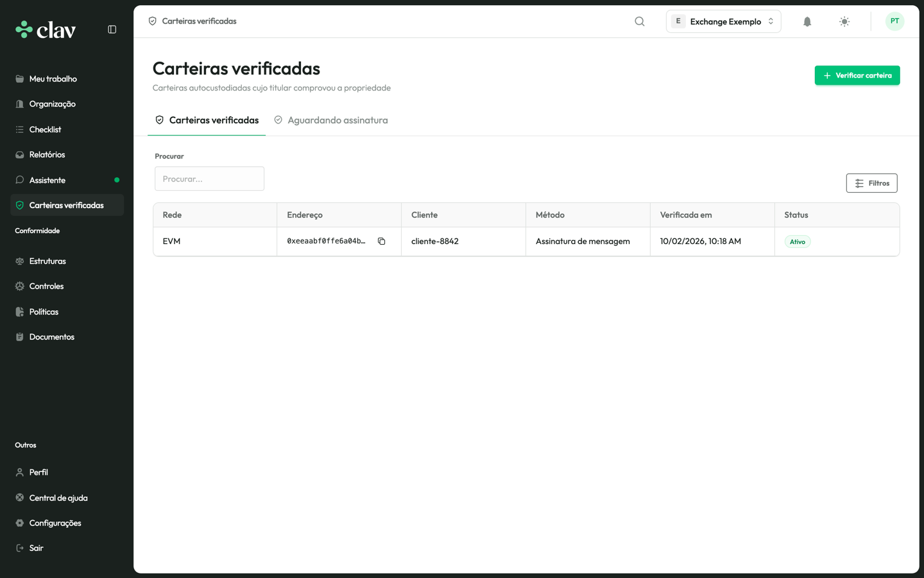Open Estruturas under Conformidade

(x=67, y=261)
